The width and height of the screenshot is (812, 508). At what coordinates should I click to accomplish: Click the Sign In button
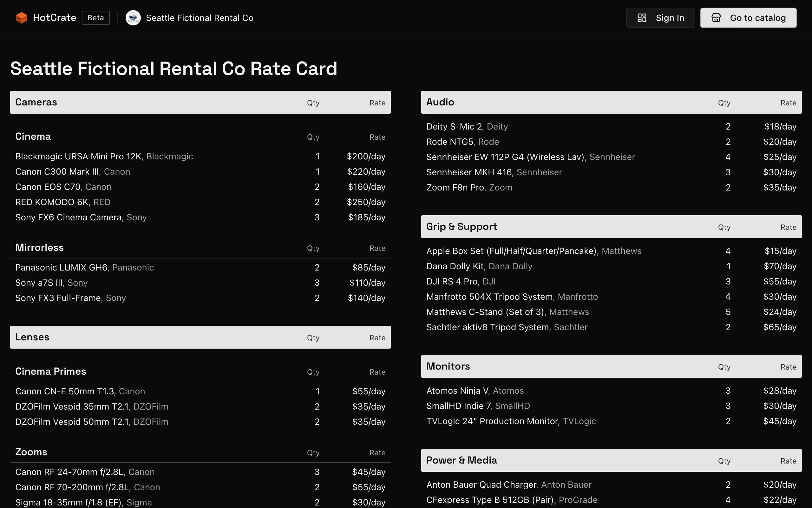pyautogui.click(x=660, y=18)
